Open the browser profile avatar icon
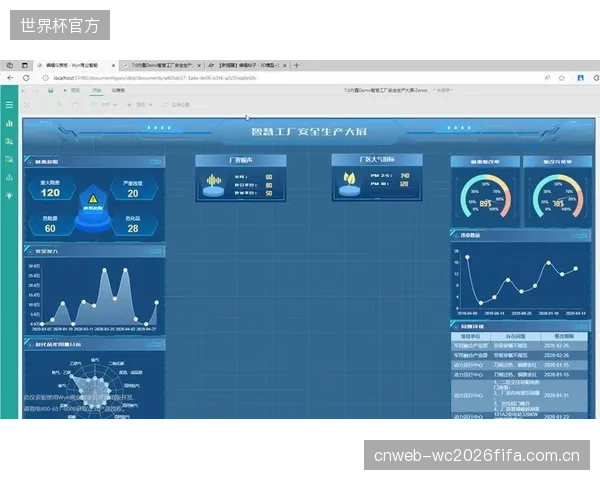 580,78
